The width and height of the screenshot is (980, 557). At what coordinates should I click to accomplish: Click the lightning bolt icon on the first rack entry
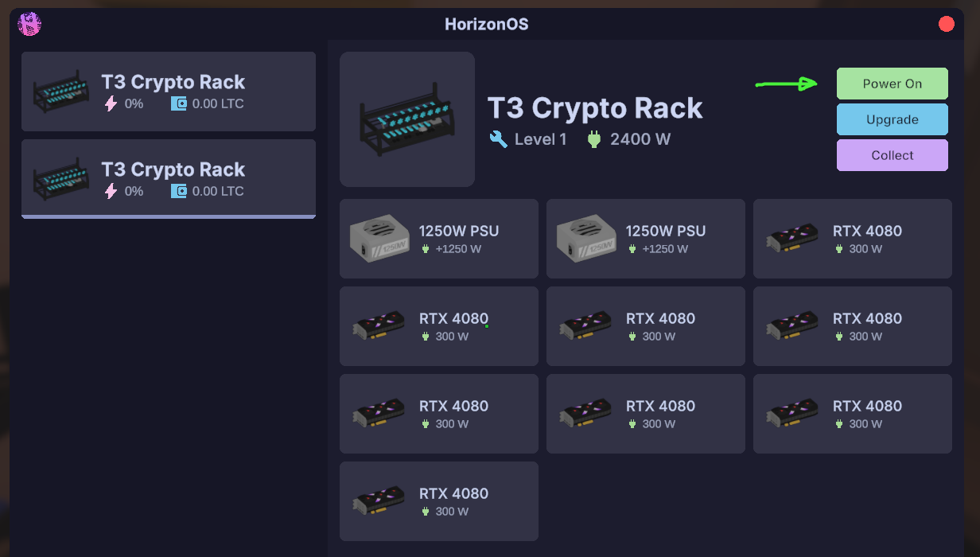(111, 103)
